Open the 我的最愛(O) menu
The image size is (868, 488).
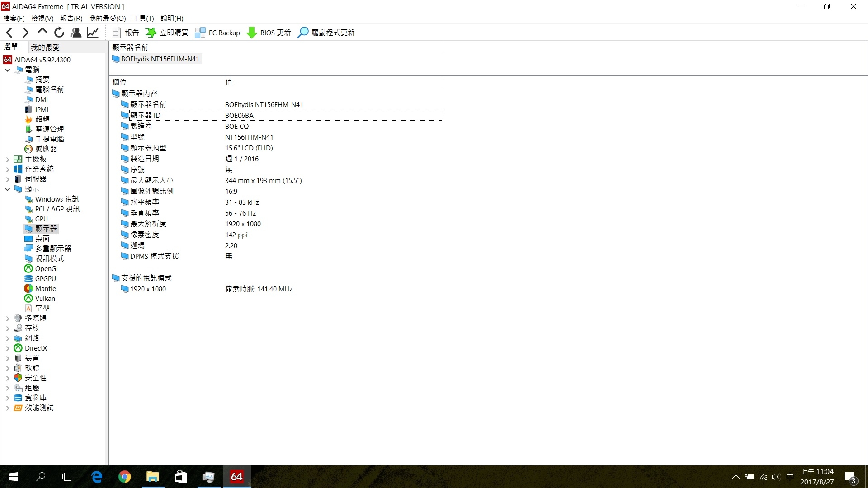[108, 19]
